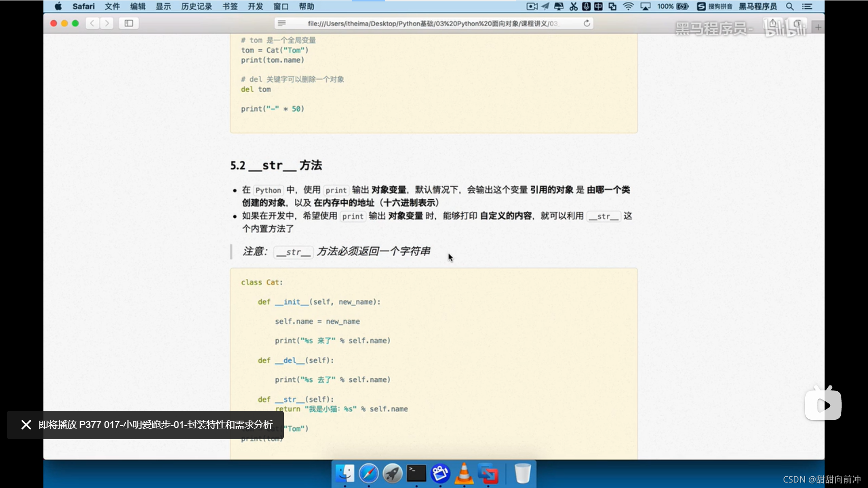This screenshot has height=488, width=868.
Task: Click the display monitor menu bar icon
Action: (x=559, y=6)
